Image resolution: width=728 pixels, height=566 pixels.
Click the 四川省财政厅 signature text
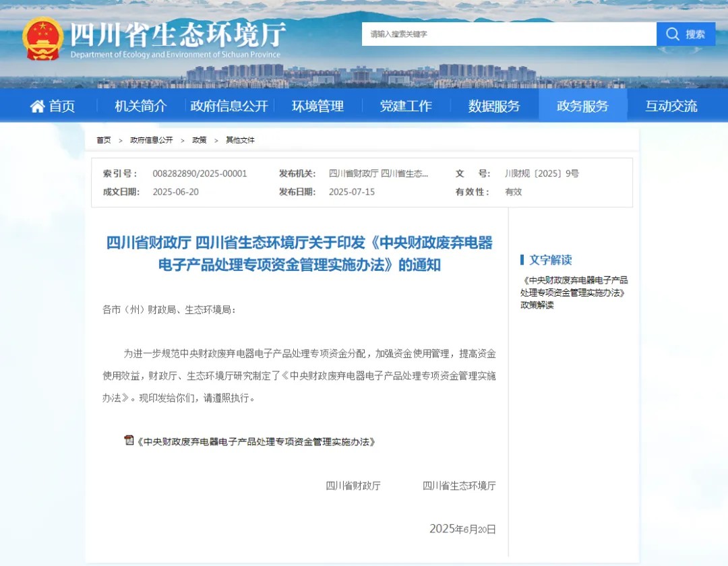pos(353,486)
